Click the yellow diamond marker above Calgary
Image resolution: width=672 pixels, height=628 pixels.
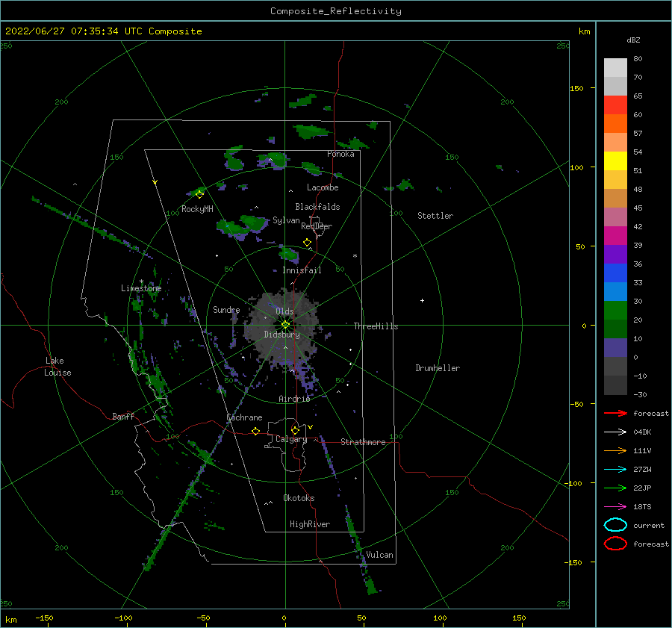point(295,430)
